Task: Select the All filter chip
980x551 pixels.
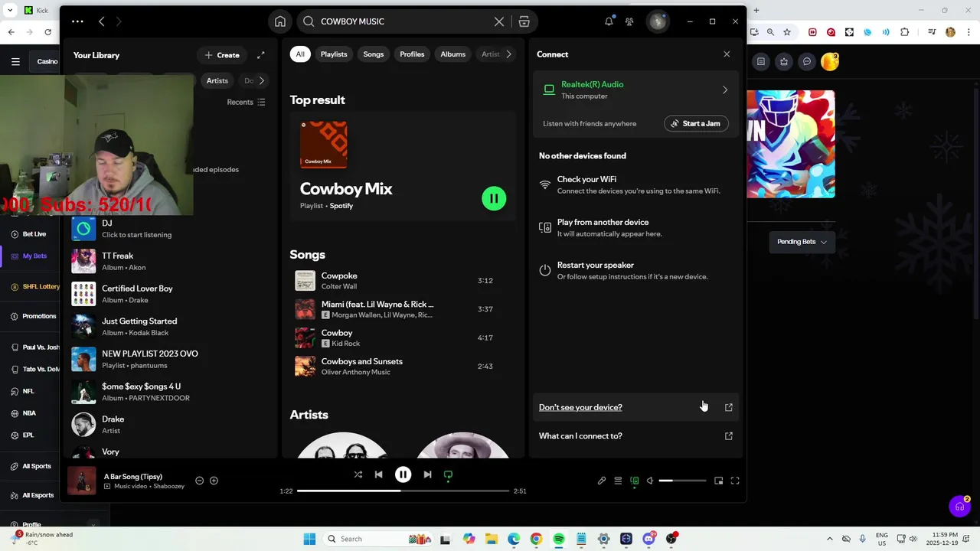Action: click(x=300, y=54)
